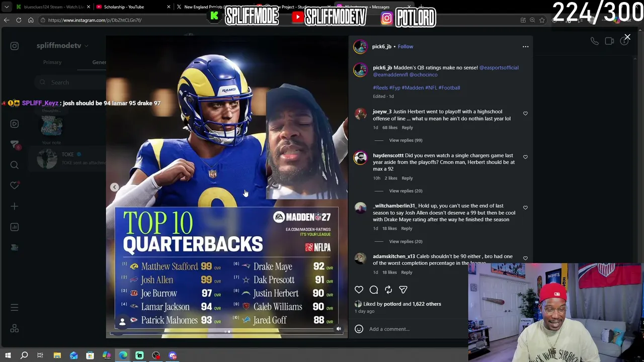
Task: Open the comment bubble icon under the post
Action: click(x=374, y=290)
